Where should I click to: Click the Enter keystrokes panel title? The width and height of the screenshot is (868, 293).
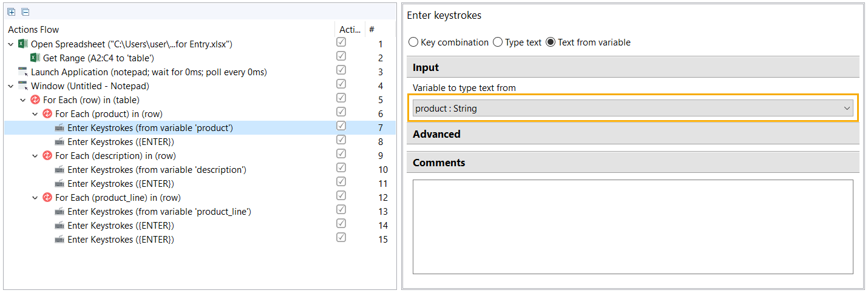pos(444,15)
